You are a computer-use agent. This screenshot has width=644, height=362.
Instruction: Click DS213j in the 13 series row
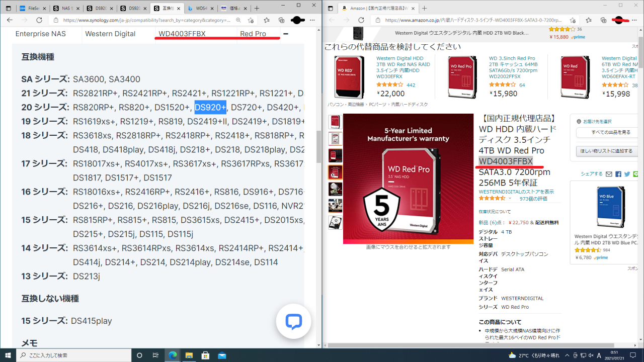point(87,276)
